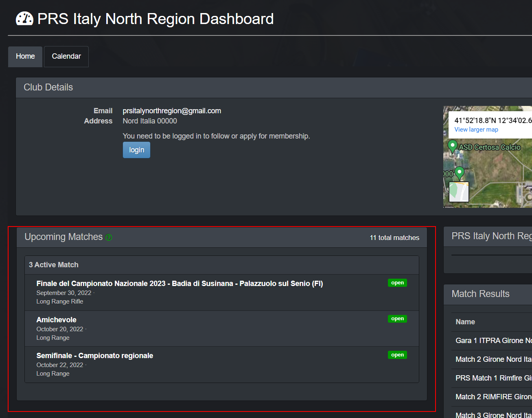Click the 11 total matches text
This screenshot has width=532, height=418.
pyautogui.click(x=394, y=238)
